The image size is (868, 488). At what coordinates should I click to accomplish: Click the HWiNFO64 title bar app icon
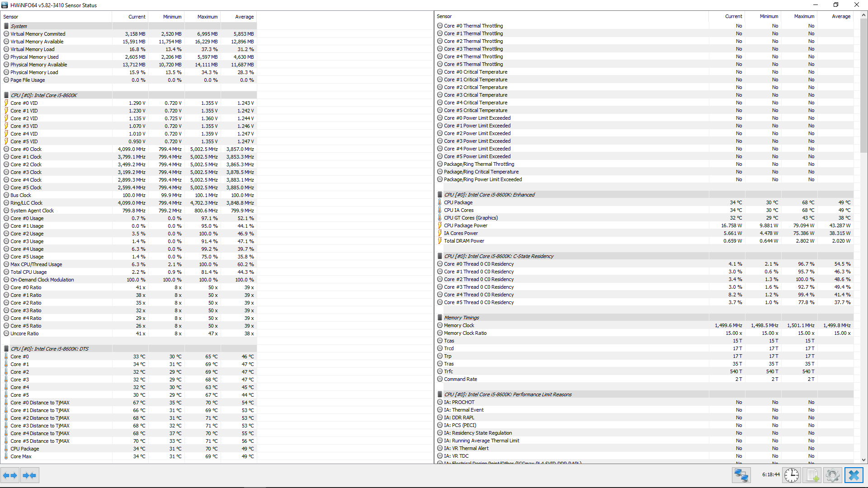coord(5,5)
